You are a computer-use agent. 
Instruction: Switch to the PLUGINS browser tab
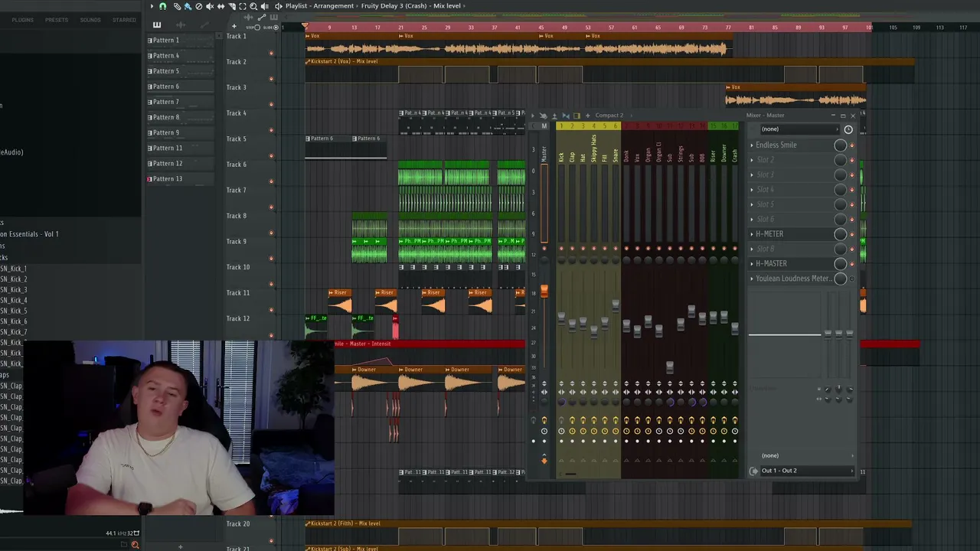(22, 20)
